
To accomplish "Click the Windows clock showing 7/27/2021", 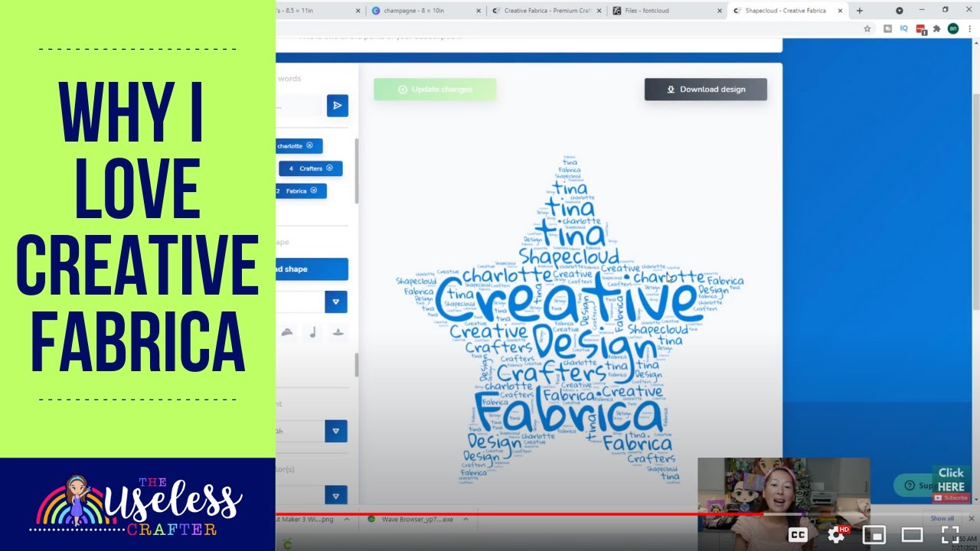I will pos(965,543).
